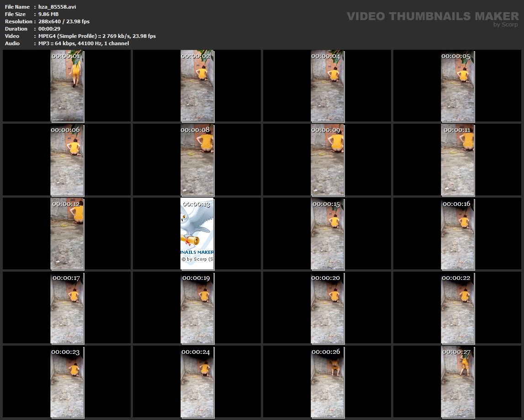Click the file name hza_85558.avi

[x=57, y=7]
